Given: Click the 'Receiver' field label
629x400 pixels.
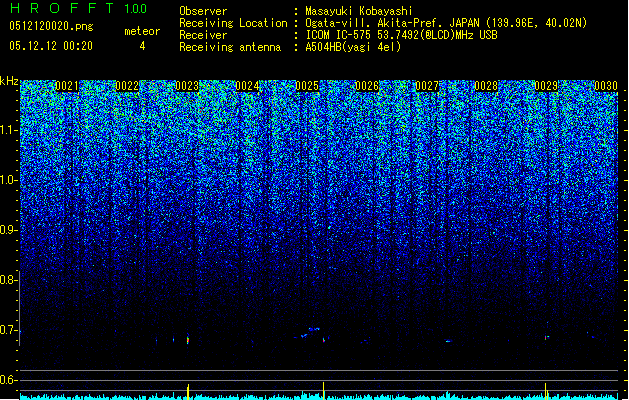Looking at the screenshot, I should point(203,35).
